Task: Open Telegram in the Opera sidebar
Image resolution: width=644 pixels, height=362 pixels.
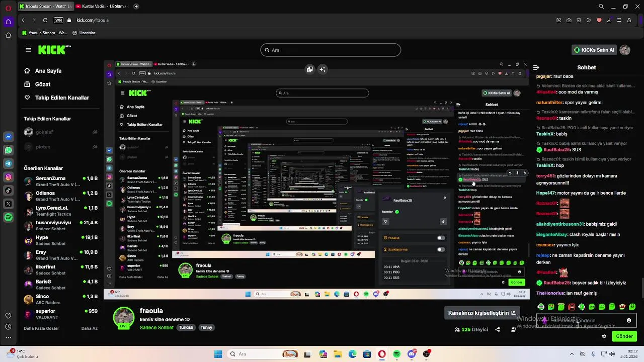Action: click(x=9, y=164)
